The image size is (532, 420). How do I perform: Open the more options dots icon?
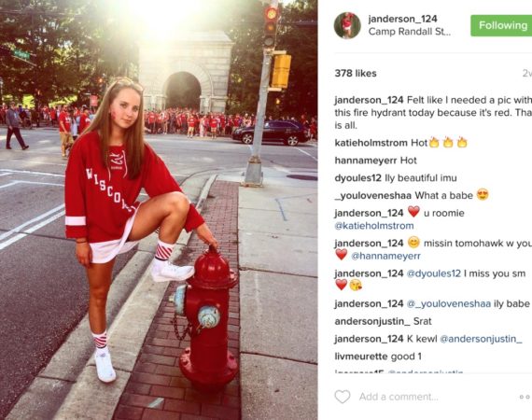click(525, 397)
